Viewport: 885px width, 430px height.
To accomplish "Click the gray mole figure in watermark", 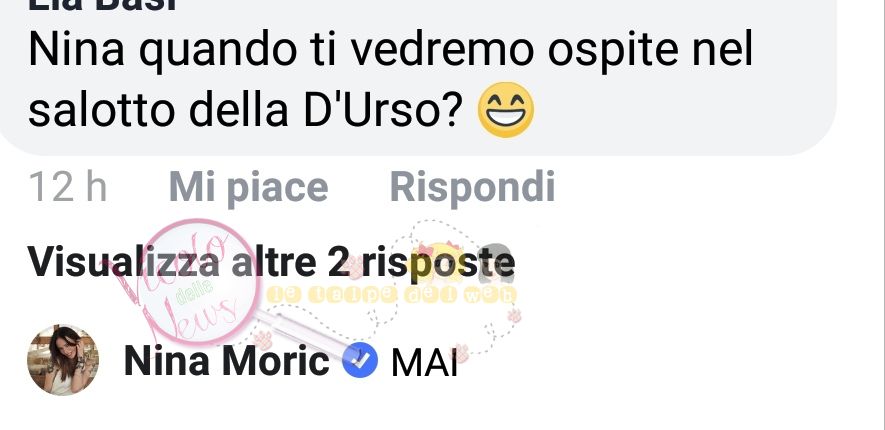I will (x=495, y=262).
